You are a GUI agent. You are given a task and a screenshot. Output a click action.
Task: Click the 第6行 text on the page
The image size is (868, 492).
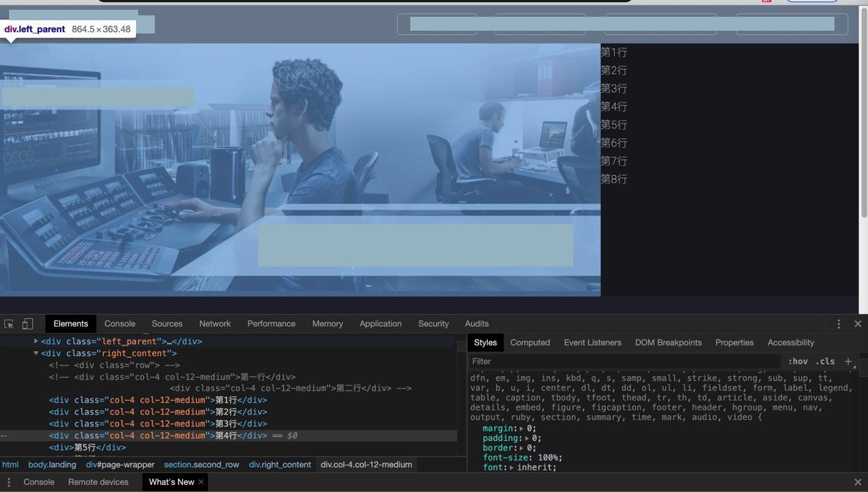tap(614, 143)
